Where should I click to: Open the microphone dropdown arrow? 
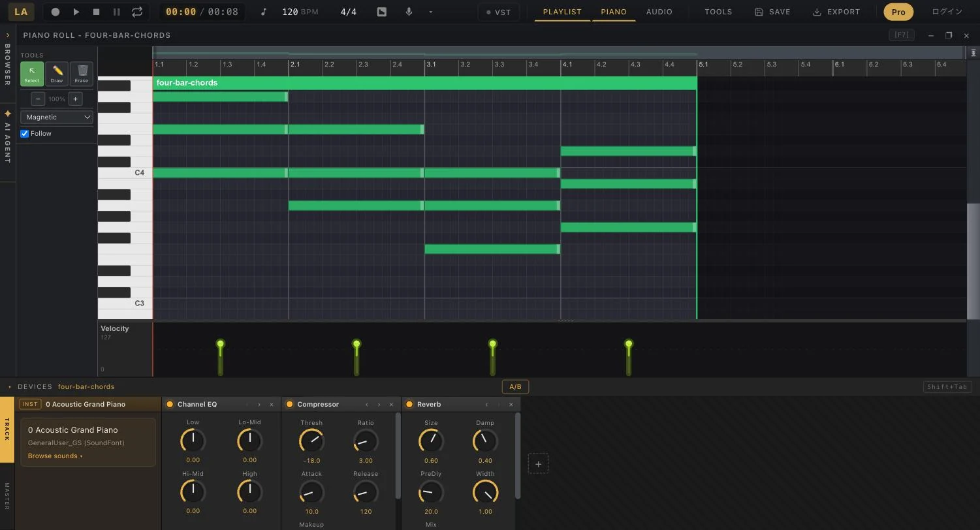tap(430, 12)
